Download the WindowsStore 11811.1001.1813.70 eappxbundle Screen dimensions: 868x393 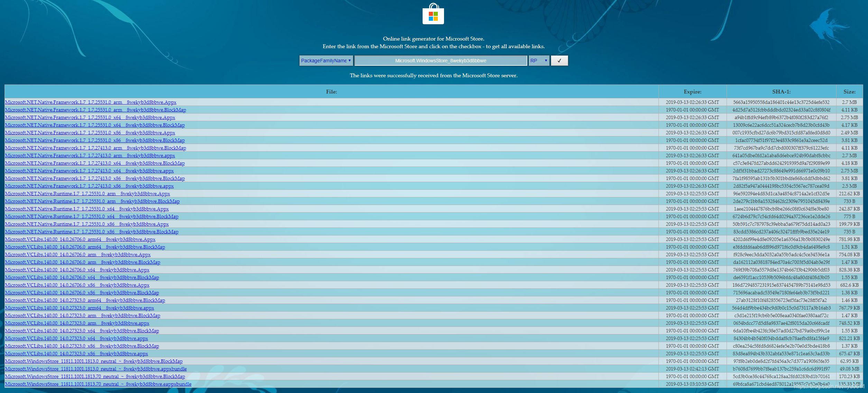point(98,384)
